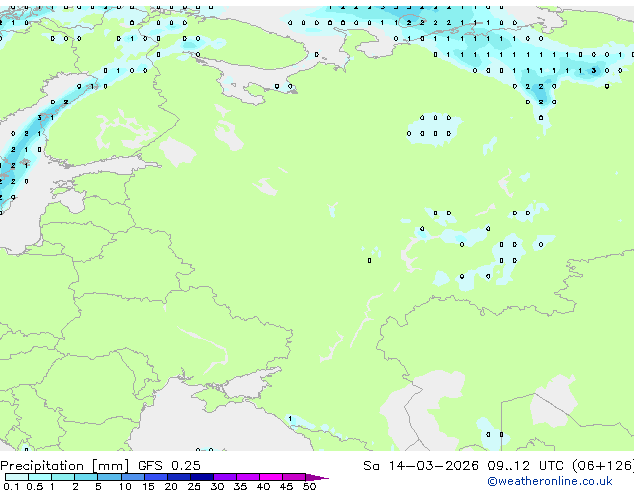Click the '25' legend scale label
Screen dimensions: 634x490
(194, 486)
